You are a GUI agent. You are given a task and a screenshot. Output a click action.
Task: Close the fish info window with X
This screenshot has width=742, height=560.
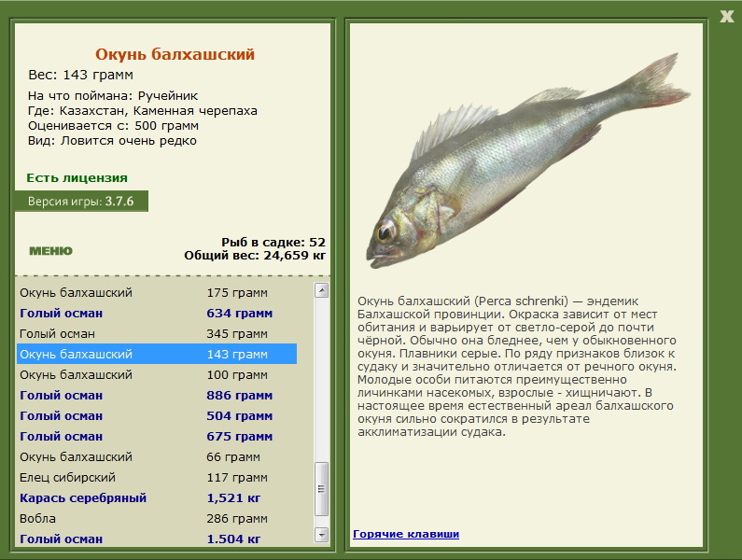tap(726, 17)
